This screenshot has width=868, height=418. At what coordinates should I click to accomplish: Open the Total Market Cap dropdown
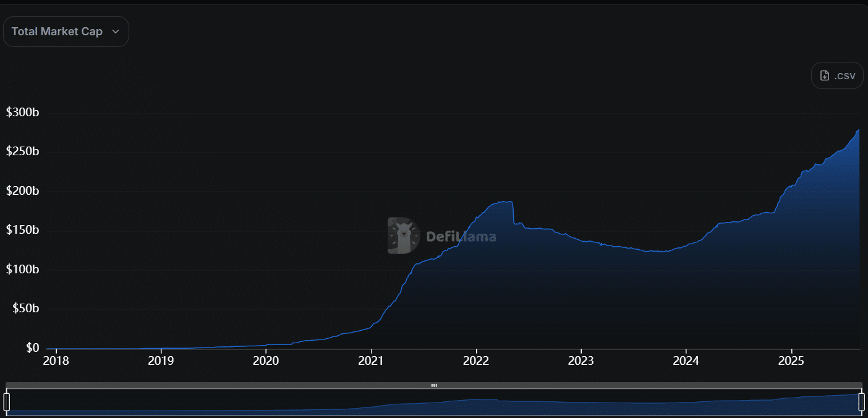[x=66, y=32]
